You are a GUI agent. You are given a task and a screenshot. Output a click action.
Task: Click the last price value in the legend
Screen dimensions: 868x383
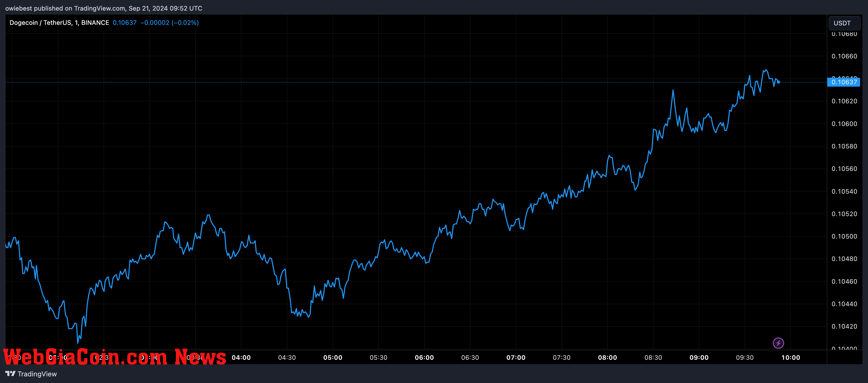(125, 22)
